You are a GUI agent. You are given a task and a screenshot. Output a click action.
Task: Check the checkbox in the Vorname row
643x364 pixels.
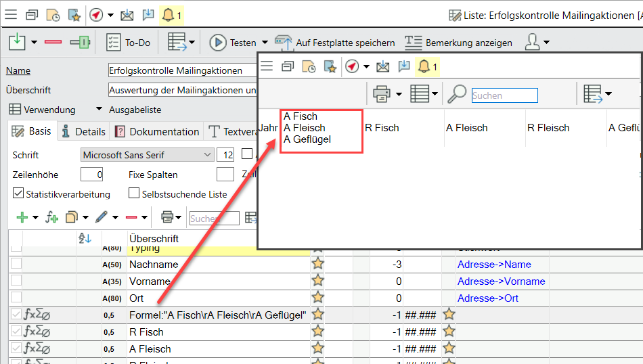[16, 281]
